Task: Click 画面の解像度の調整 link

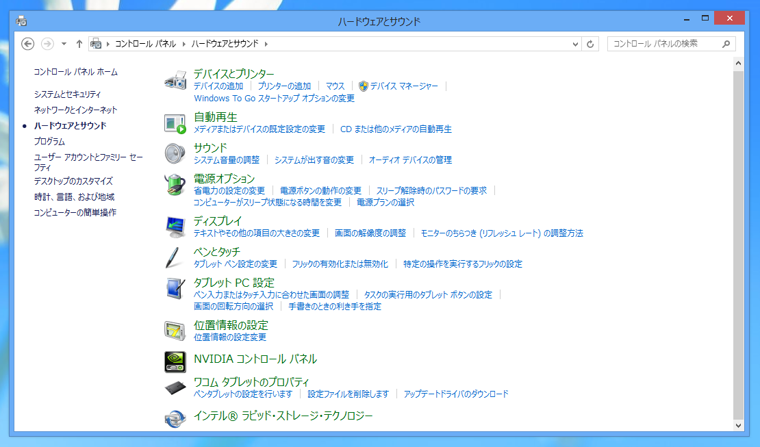Action: (370, 233)
